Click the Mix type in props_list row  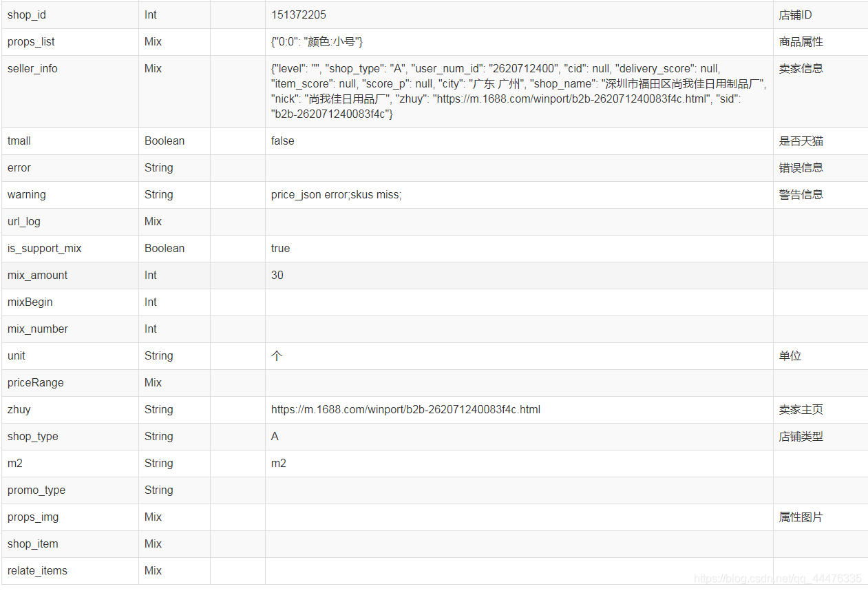[x=153, y=42]
